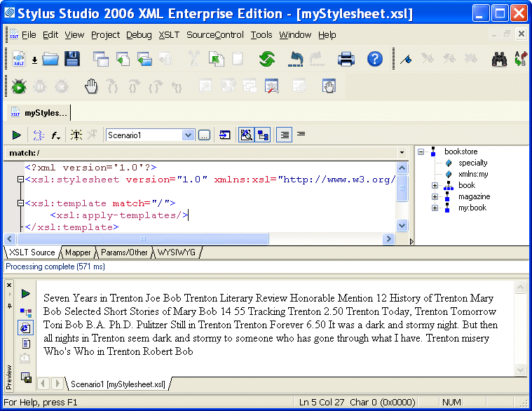Viewport: 532px width, 411px height.
Task: Open the Scenario1 dropdown list
Action: 188,135
